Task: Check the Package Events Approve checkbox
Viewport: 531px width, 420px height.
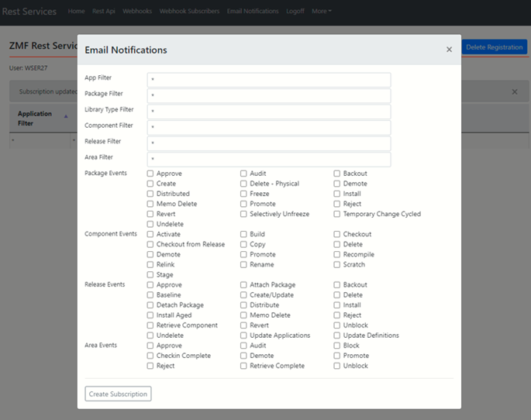Action: pyautogui.click(x=150, y=174)
